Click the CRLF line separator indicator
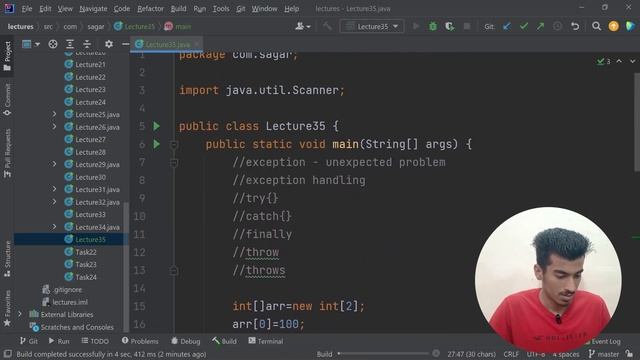640x360 pixels. pyautogui.click(x=511, y=354)
